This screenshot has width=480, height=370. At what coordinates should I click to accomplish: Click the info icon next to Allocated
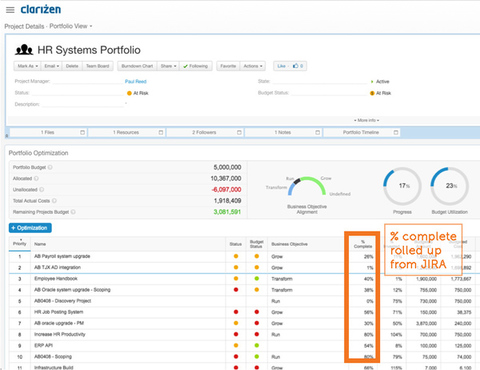point(36,178)
